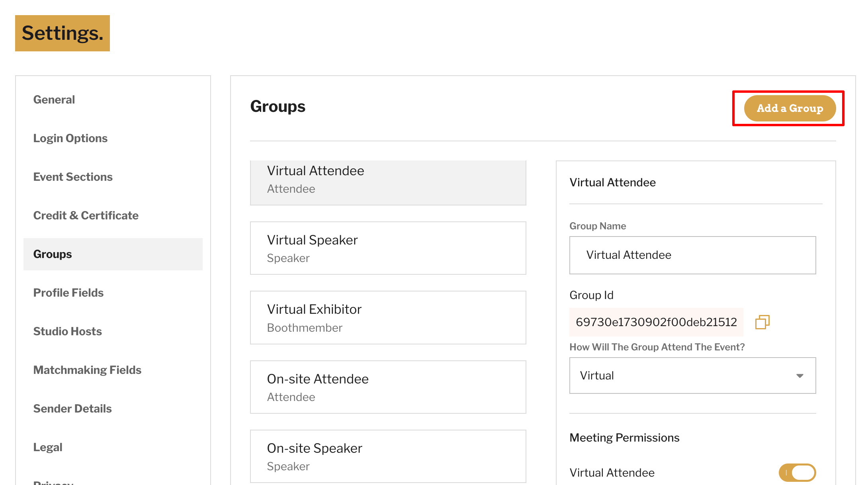Click the Meeting Permissions heading
This screenshot has height=485, width=868.
click(624, 438)
